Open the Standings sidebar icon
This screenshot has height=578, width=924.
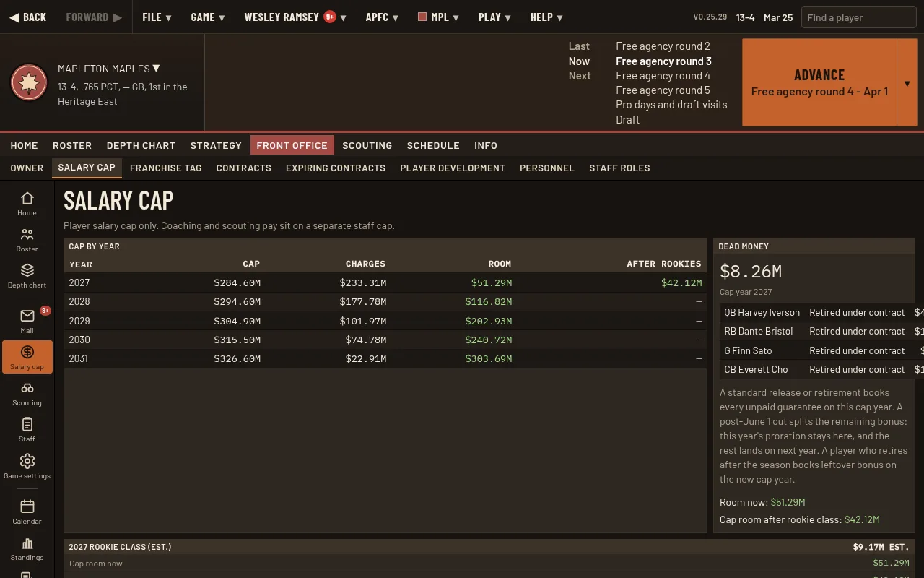(x=27, y=548)
